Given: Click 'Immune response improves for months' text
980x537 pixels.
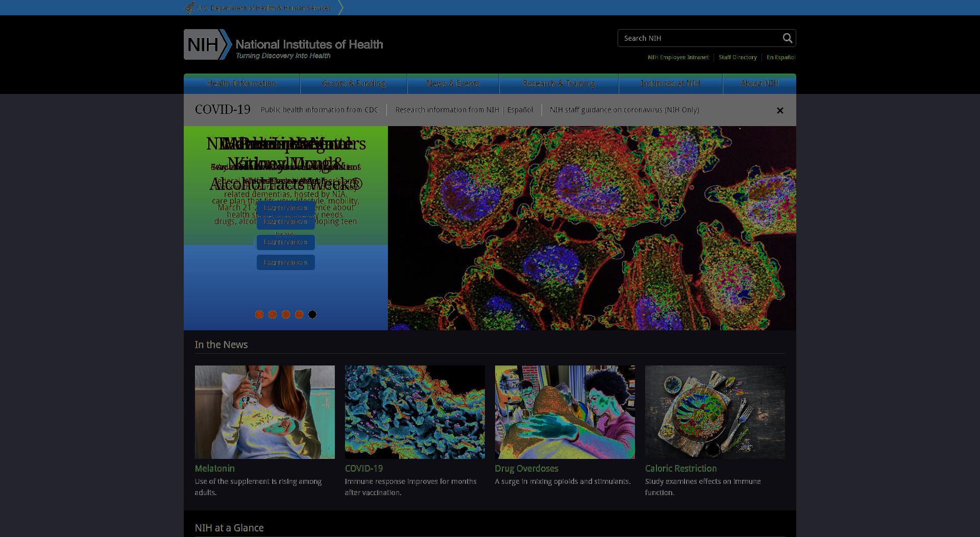Looking at the screenshot, I should click(x=411, y=487).
